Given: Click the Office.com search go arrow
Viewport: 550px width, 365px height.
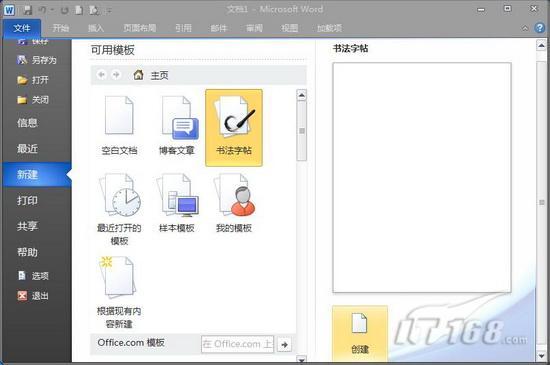Looking at the screenshot, I should (284, 345).
